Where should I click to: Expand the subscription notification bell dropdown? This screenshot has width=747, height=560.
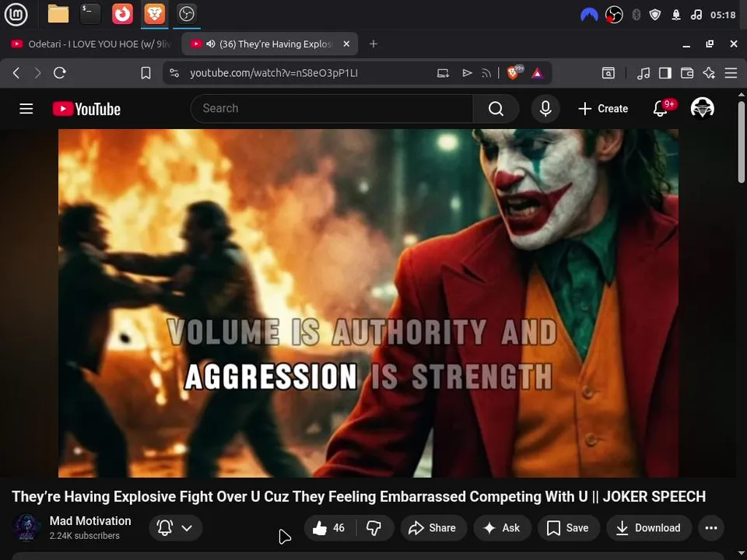pyautogui.click(x=175, y=527)
